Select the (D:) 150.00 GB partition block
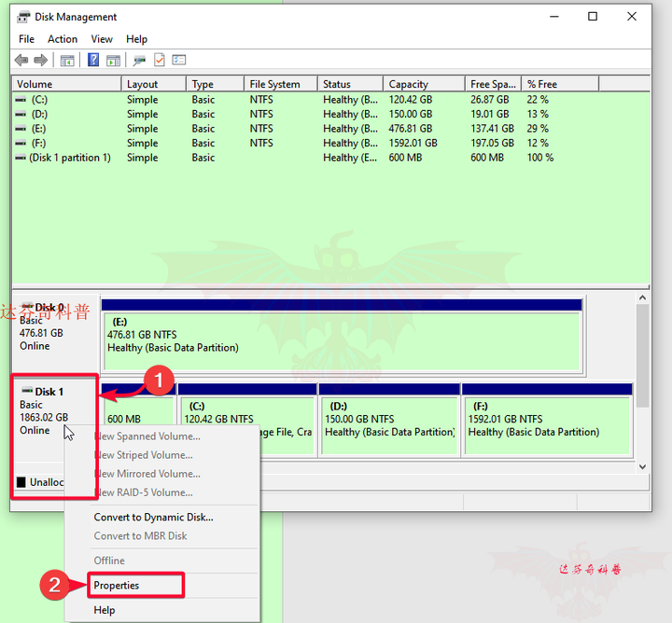Viewport: 672px width, 623px height. pyautogui.click(x=389, y=425)
